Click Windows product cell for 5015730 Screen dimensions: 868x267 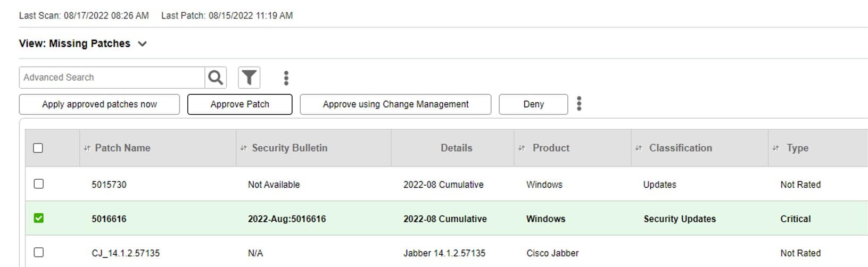(x=544, y=185)
